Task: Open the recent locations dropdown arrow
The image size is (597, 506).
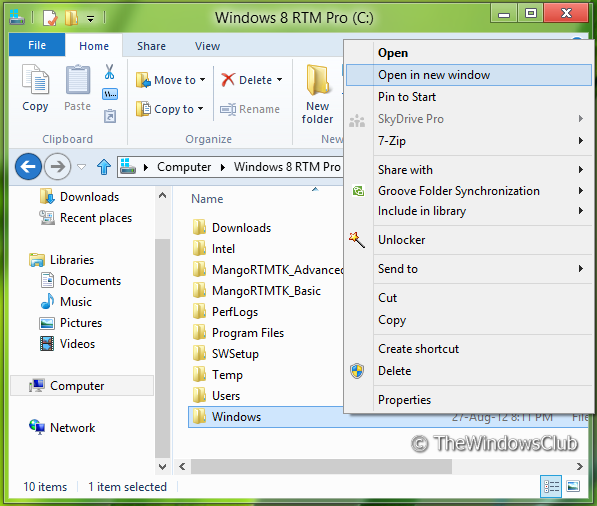Action: click(x=81, y=167)
